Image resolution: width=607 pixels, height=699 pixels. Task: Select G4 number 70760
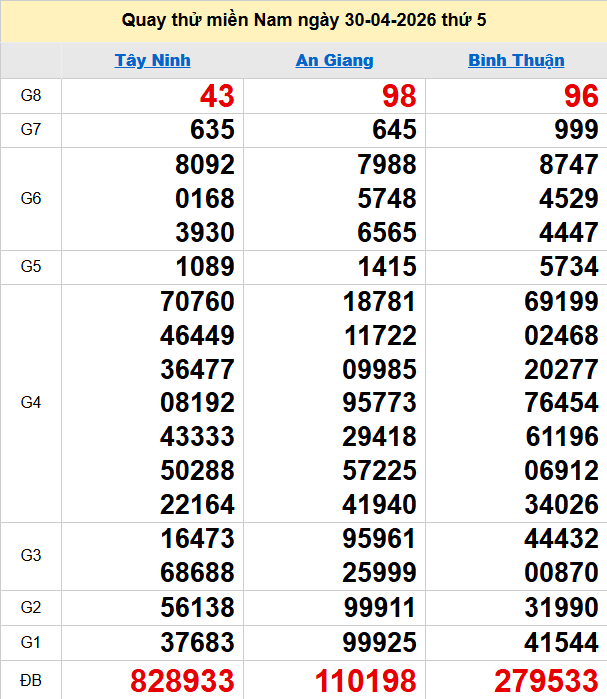[x=197, y=301]
